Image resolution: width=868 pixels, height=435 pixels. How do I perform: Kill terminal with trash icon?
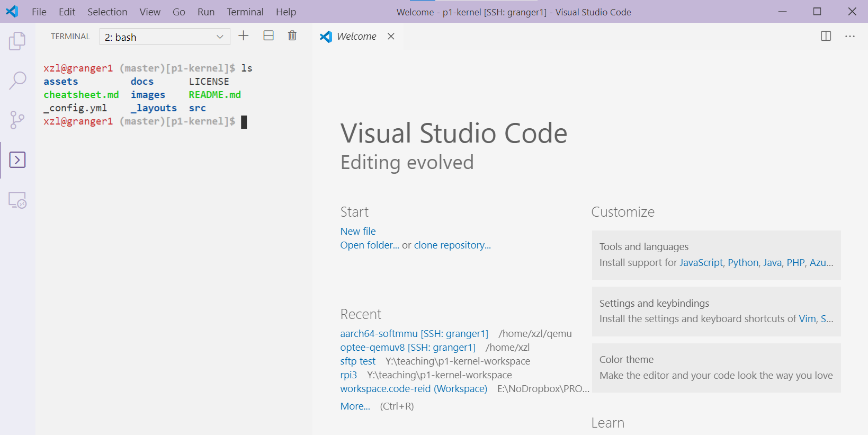(x=292, y=35)
